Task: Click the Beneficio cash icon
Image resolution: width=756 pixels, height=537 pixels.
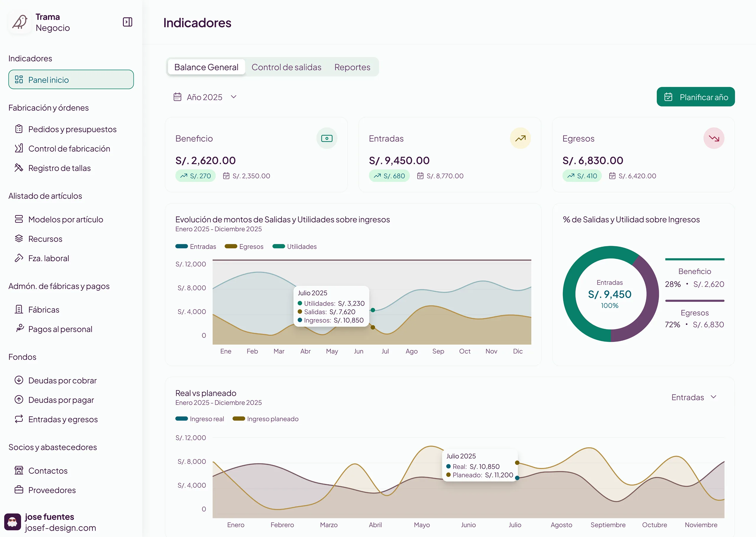Action: (x=327, y=138)
